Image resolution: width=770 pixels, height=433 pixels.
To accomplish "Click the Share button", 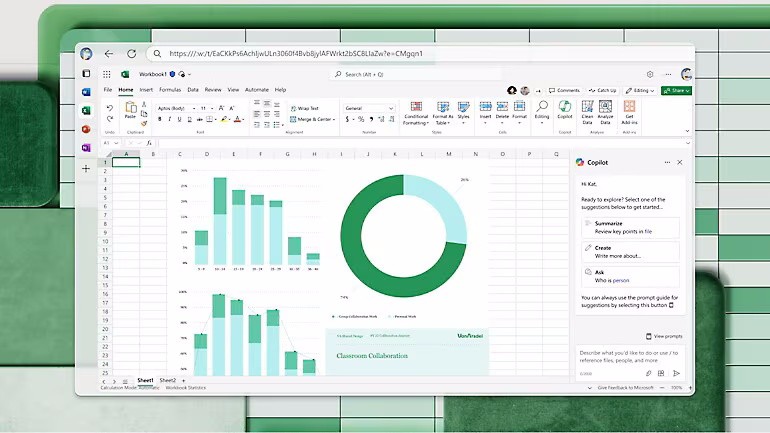I will click(x=677, y=90).
